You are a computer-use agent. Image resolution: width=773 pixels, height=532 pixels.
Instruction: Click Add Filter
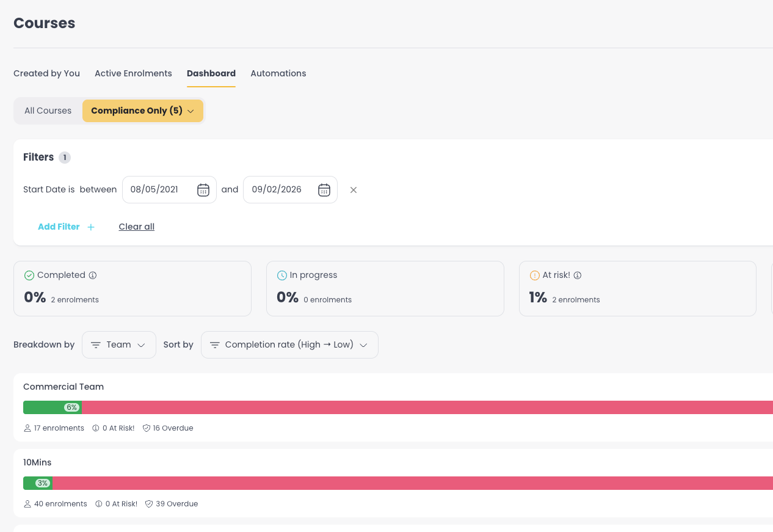(x=66, y=227)
